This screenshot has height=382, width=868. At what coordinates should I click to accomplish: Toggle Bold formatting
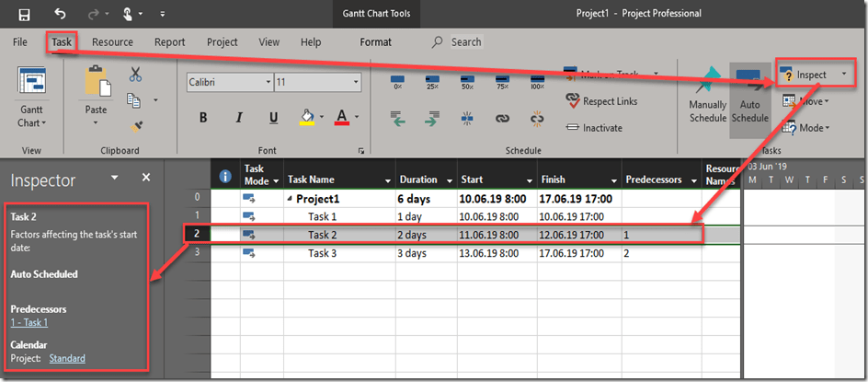click(203, 118)
